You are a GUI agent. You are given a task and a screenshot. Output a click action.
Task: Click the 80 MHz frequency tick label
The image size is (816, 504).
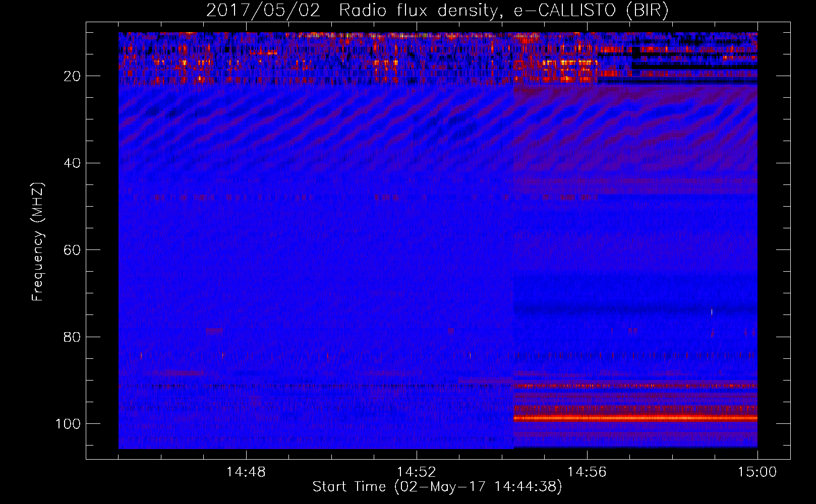click(x=72, y=337)
